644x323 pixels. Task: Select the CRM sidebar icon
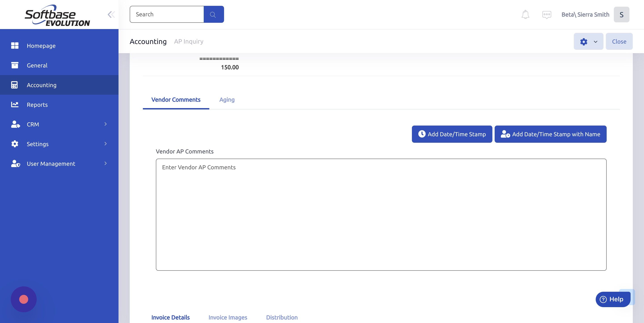click(x=16, y=124)
